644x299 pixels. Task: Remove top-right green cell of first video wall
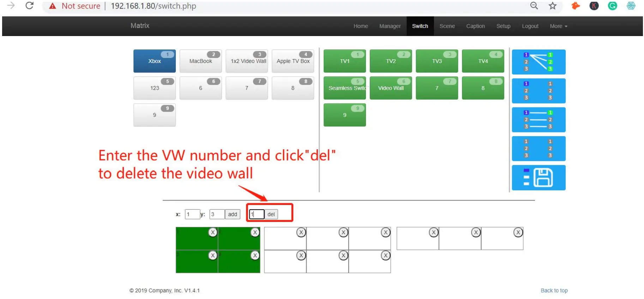tap(255, 232)
